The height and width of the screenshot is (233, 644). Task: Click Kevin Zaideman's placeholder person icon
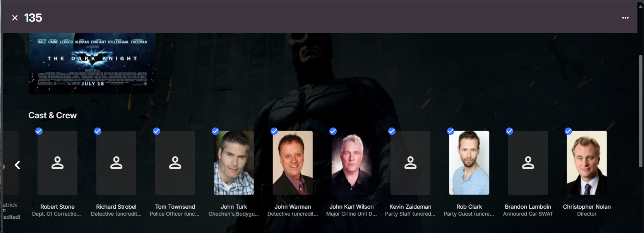point(410,163)
